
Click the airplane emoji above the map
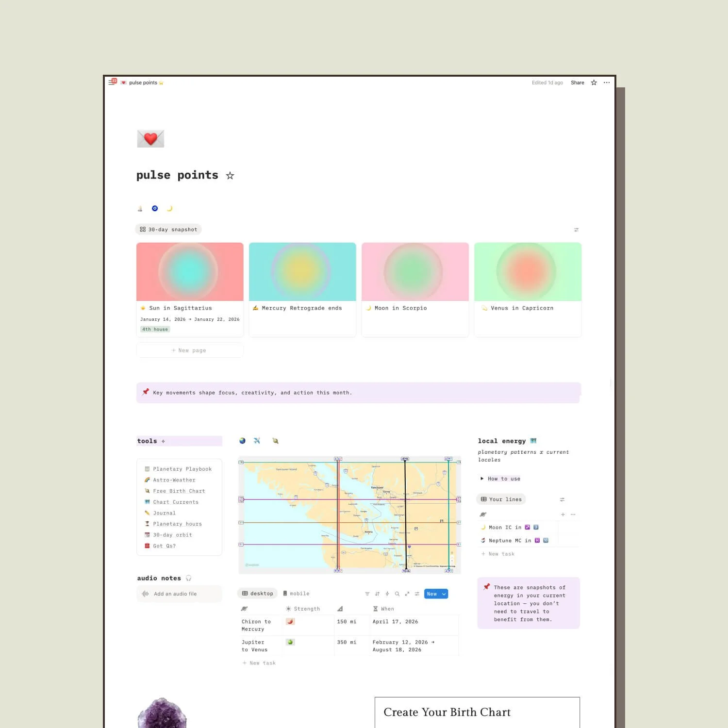(x=257, y=441)
